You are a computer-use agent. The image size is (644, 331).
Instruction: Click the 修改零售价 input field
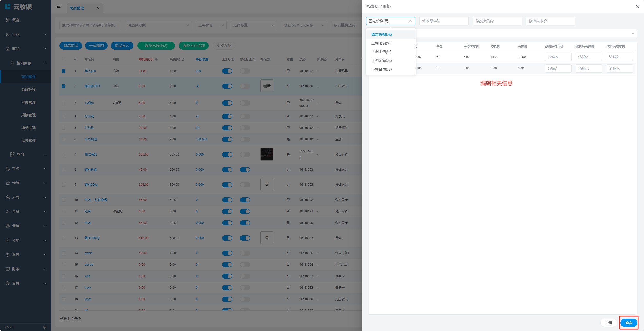444,21
